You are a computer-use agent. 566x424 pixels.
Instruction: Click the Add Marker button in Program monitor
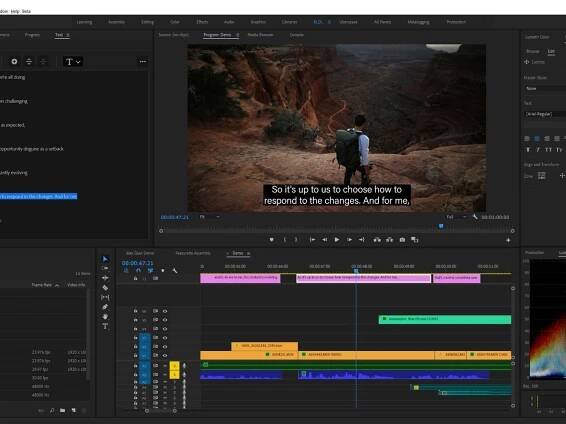271,240
